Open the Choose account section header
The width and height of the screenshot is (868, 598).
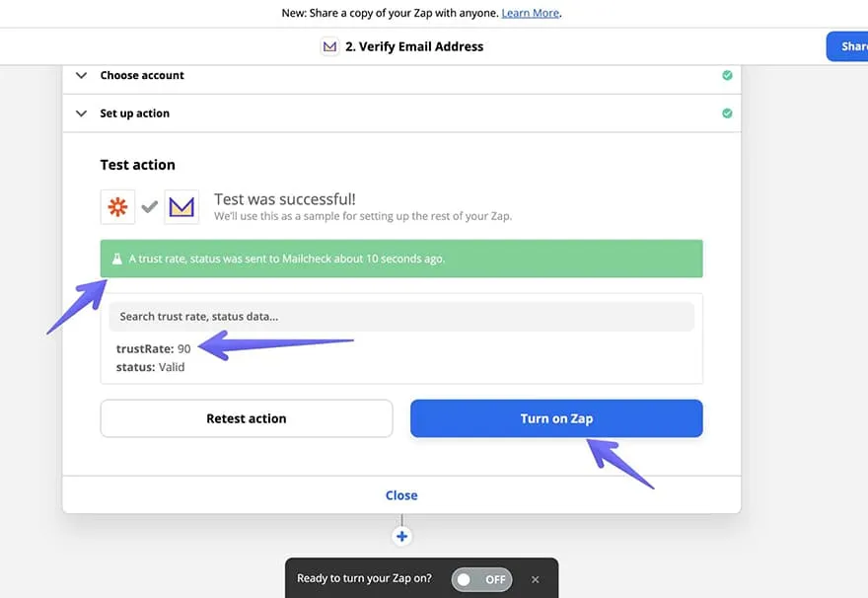click(142, 75)
